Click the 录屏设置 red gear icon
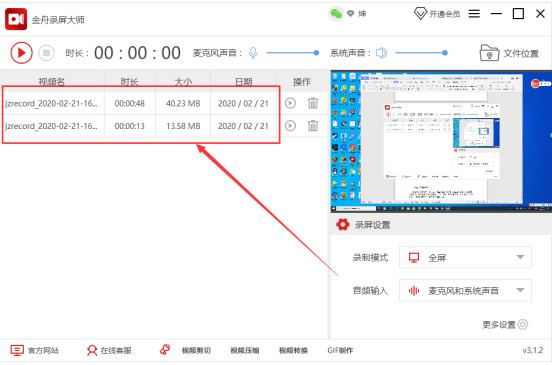 343,225
